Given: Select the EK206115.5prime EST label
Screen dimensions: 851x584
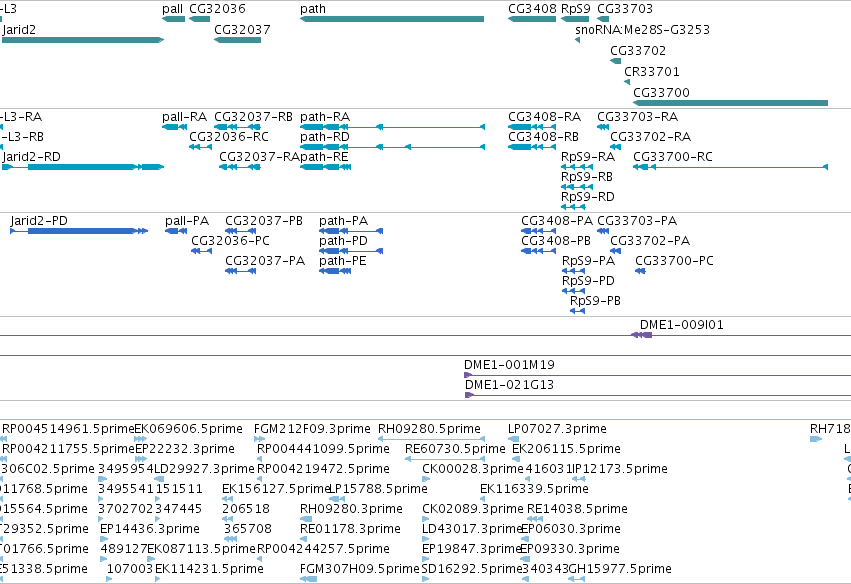Looking at the screenshot, I should (566, 449).
